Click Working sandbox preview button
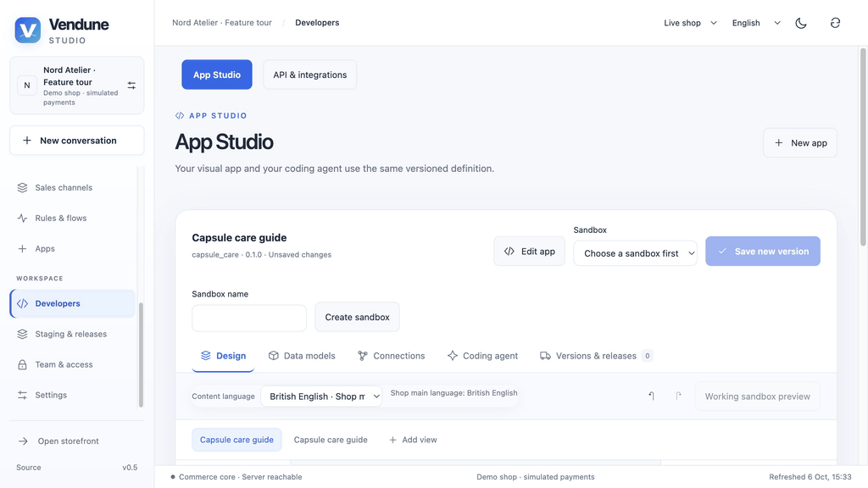The height and width of the screenshot is (488, 868). point(757,396)
